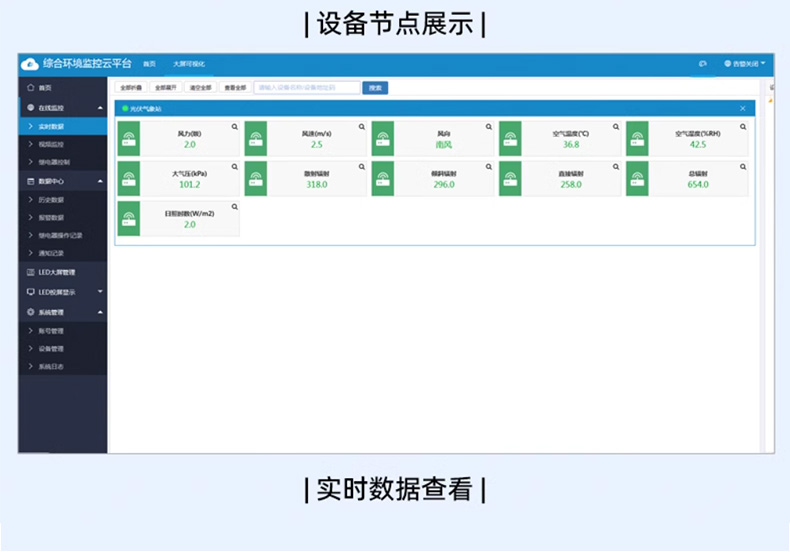
Task: Open LED大屏管理 in the sidebar
Action: 62,272
